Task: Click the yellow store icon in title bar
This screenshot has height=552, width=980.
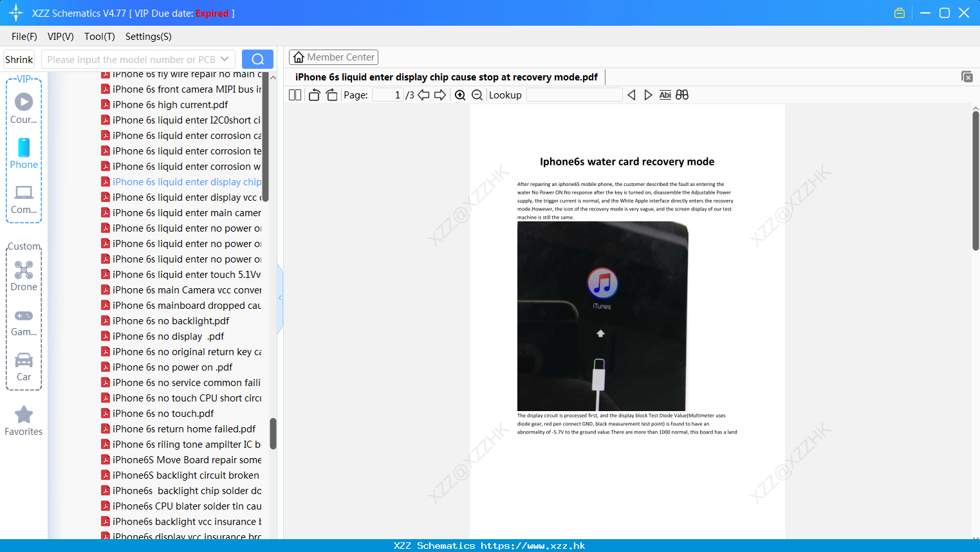Action: [x=900, y=13]
